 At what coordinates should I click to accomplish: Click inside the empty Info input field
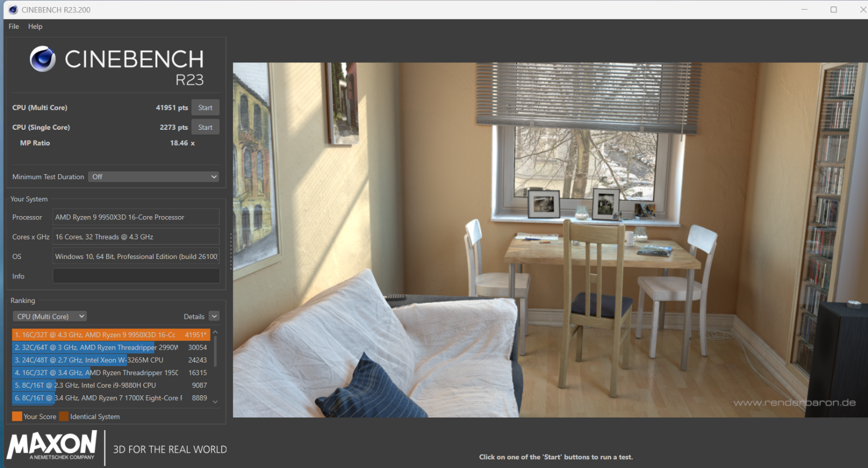point(136,276)
